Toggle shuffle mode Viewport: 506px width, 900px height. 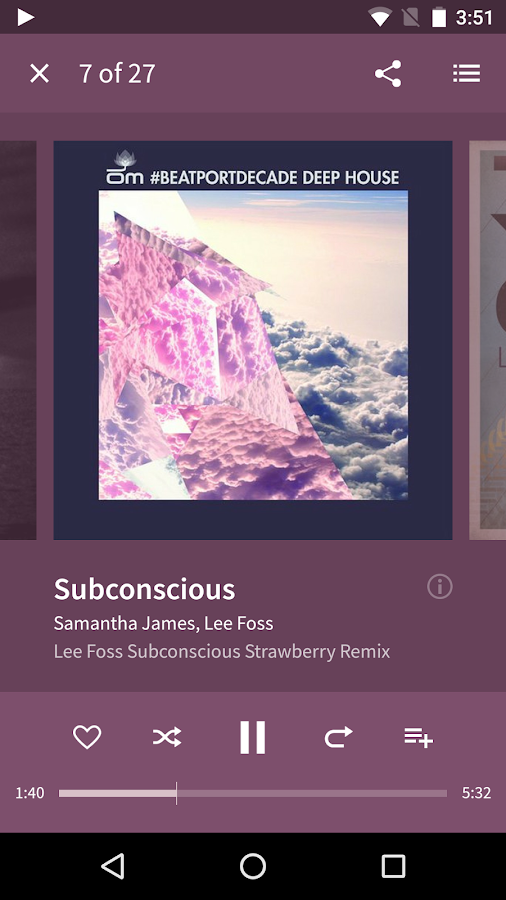167,736
